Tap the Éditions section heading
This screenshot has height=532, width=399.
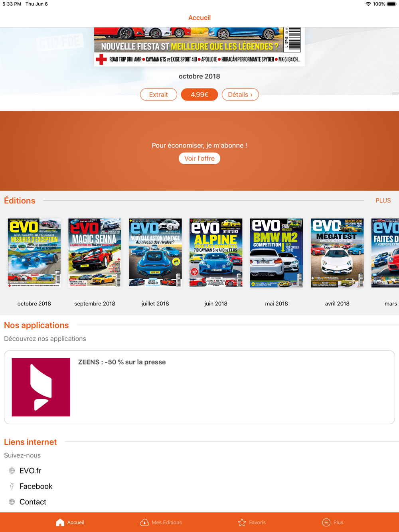[x=20, y=201]
